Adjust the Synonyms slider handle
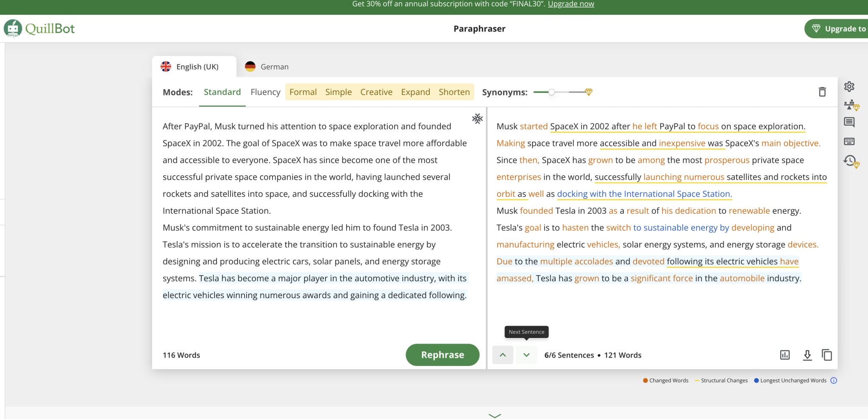 tap(551, 92)
